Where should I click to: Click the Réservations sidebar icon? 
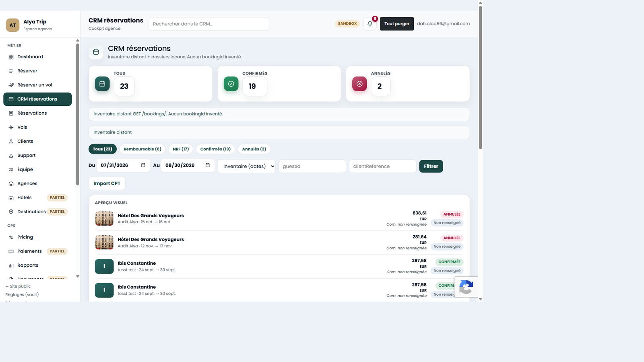[x=11, y=113]
